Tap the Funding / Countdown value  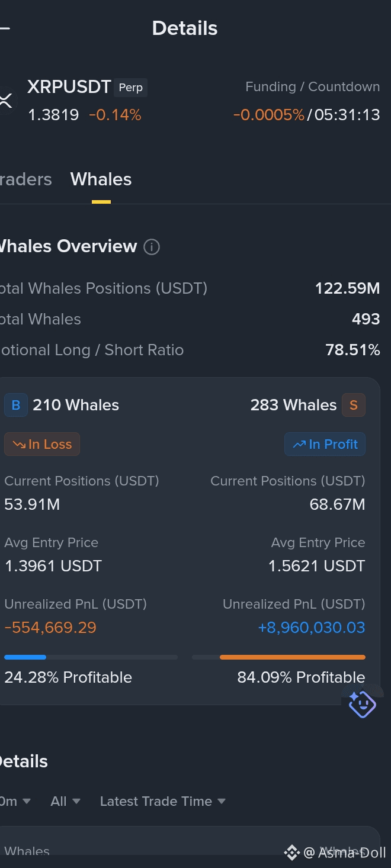point(306,115)
